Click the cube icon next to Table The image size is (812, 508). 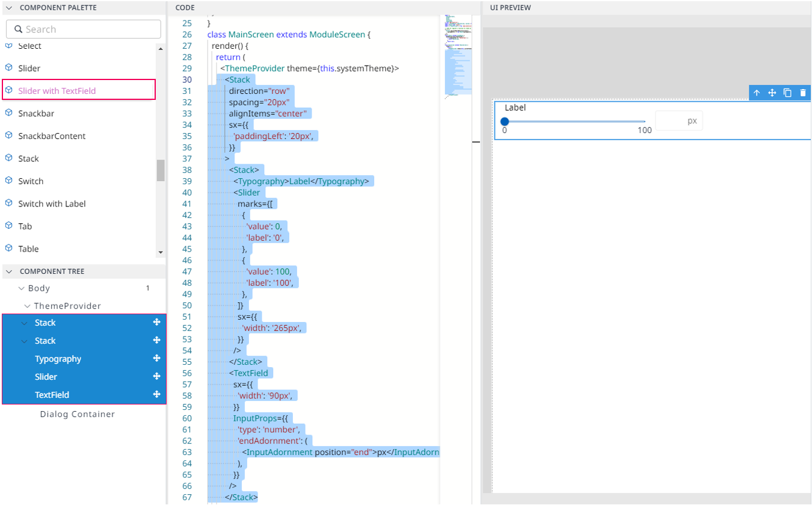(8, 249)
